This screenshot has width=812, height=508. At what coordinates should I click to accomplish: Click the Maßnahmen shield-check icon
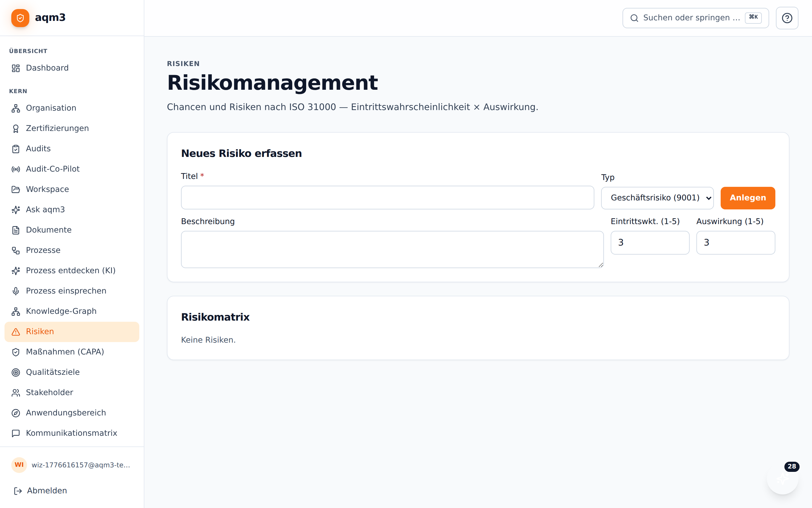tap(16, 352)
